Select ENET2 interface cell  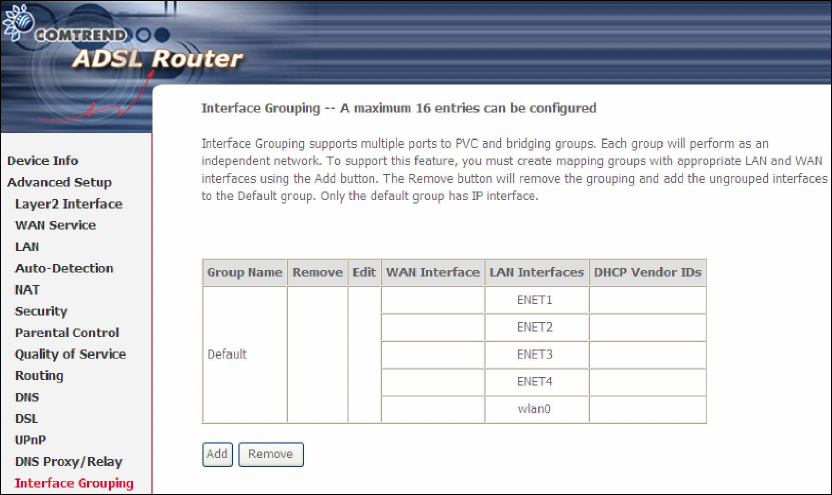click(x=536, y=327)
